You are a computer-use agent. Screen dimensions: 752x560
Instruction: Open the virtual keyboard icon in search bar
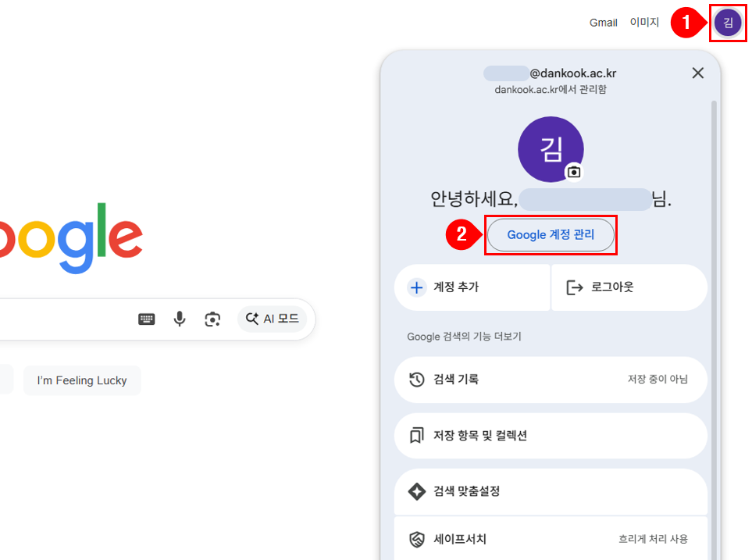tap(146, 319)
